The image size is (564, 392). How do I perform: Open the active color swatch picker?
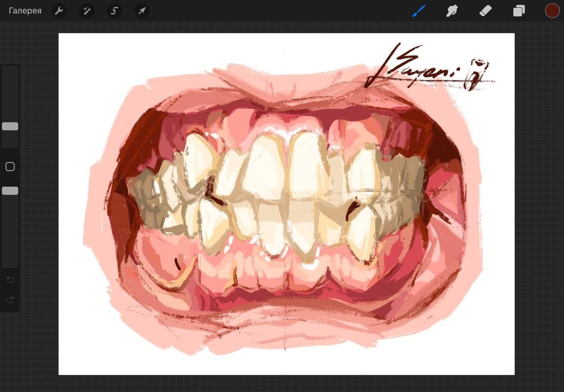click(552, 11)
